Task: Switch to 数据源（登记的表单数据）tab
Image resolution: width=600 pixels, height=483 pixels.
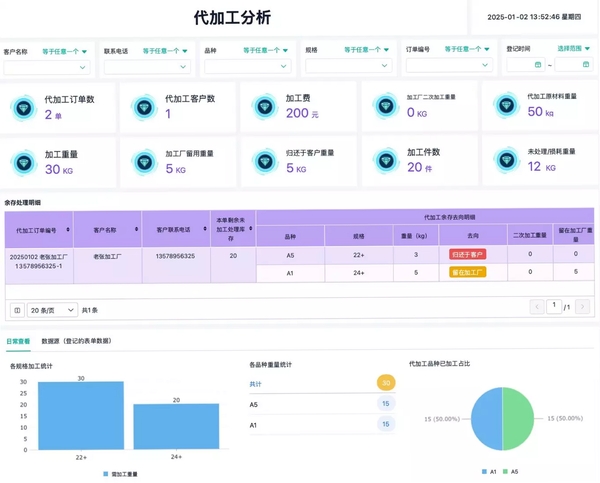Action: coord(76,341)
